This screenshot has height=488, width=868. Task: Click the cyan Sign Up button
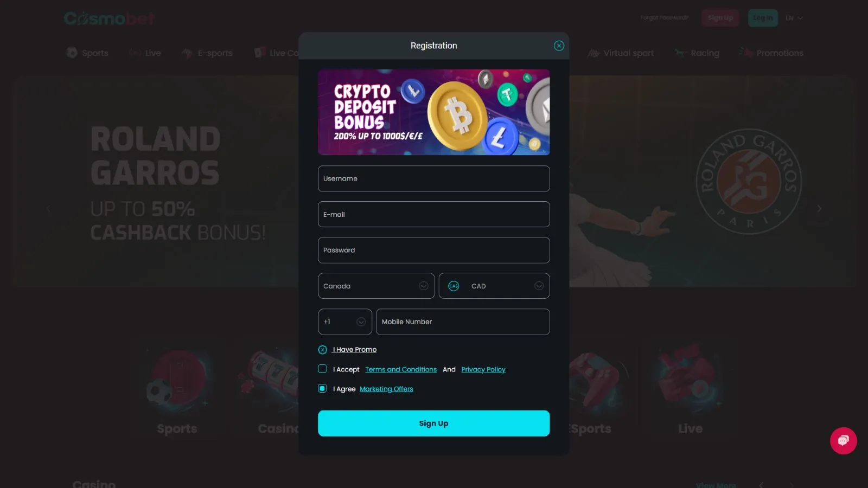click(x=433, y=423)
